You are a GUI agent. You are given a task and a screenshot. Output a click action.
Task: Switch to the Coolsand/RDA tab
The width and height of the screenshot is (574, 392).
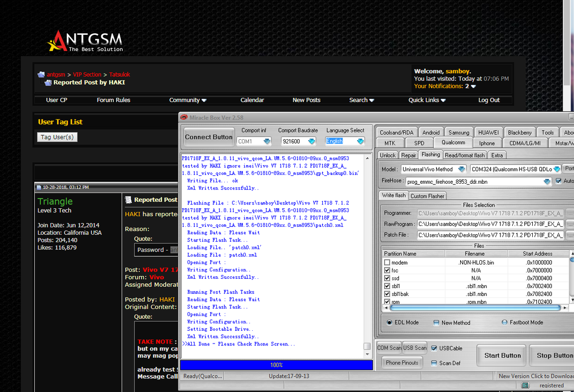pos(396,132)
